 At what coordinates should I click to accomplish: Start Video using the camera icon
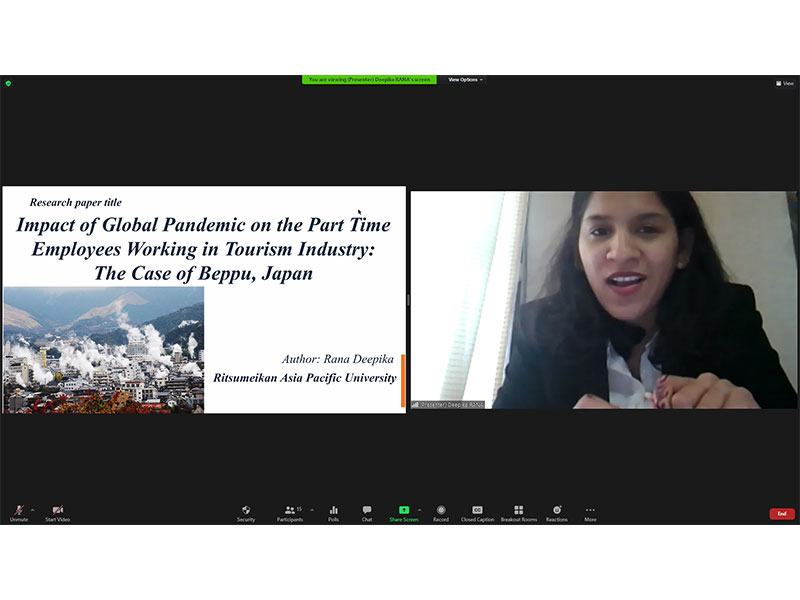[57, 511]
